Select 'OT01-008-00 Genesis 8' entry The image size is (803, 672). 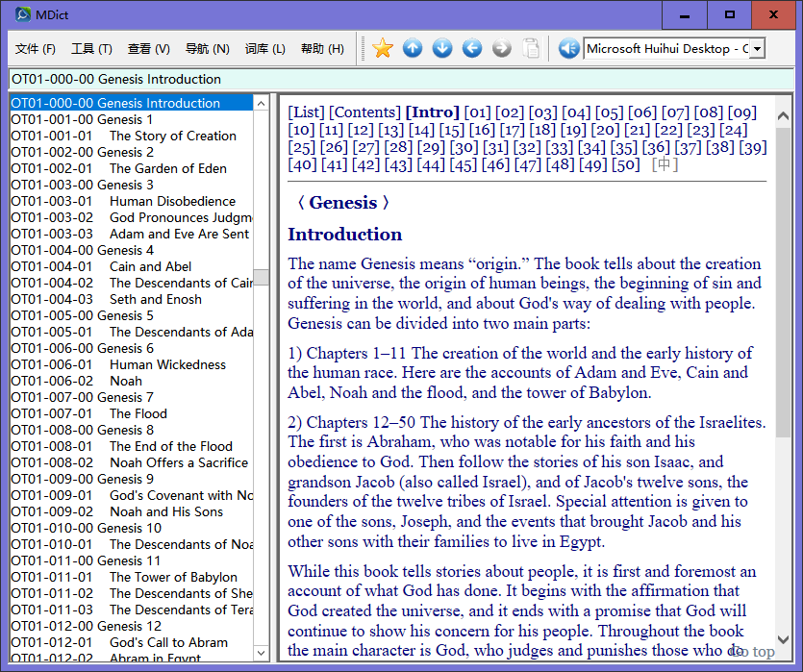(132, 430)
